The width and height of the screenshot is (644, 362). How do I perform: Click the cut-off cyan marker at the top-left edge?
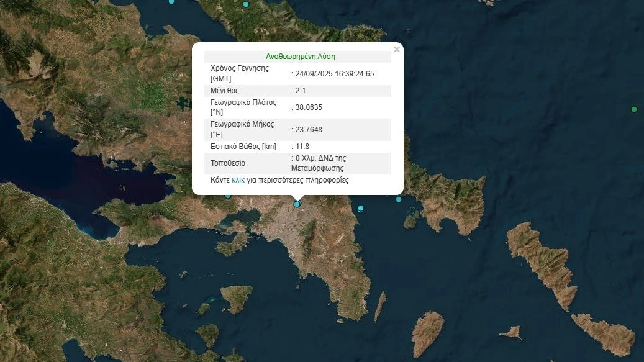(171, 1)
